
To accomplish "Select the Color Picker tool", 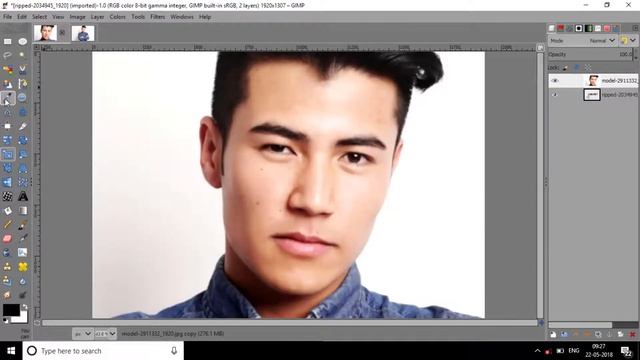I will pyautogui.click(x=8, y=98).
